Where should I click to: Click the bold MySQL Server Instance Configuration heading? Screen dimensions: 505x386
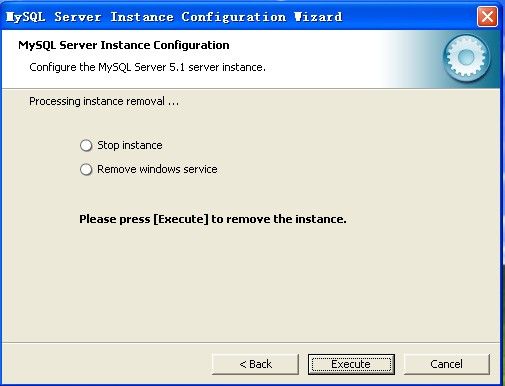pos(124,45)
